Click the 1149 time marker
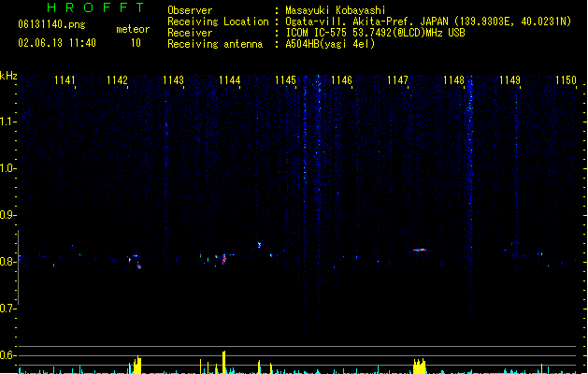This screenshot has height=374, width=588. click(510, 80)
